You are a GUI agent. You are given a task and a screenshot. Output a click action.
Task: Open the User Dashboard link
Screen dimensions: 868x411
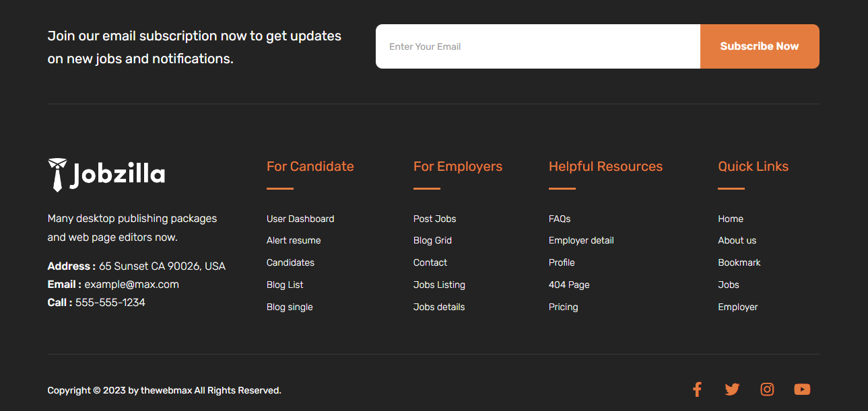(x=300, y=219)
